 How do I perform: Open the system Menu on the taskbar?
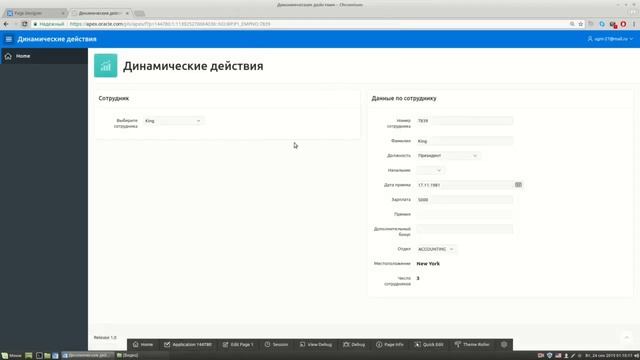[11, 356]
